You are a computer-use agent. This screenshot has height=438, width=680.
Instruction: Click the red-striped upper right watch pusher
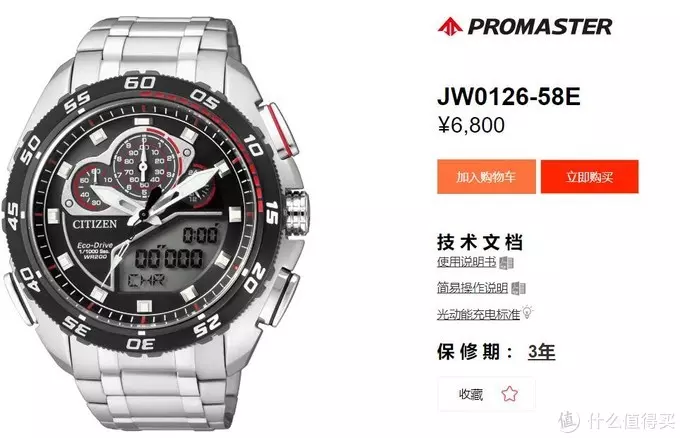click(280, 129)
